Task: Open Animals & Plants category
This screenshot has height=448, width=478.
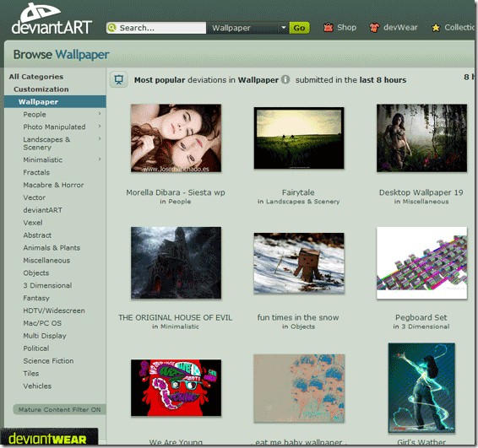Action: (x=52, y=247)
